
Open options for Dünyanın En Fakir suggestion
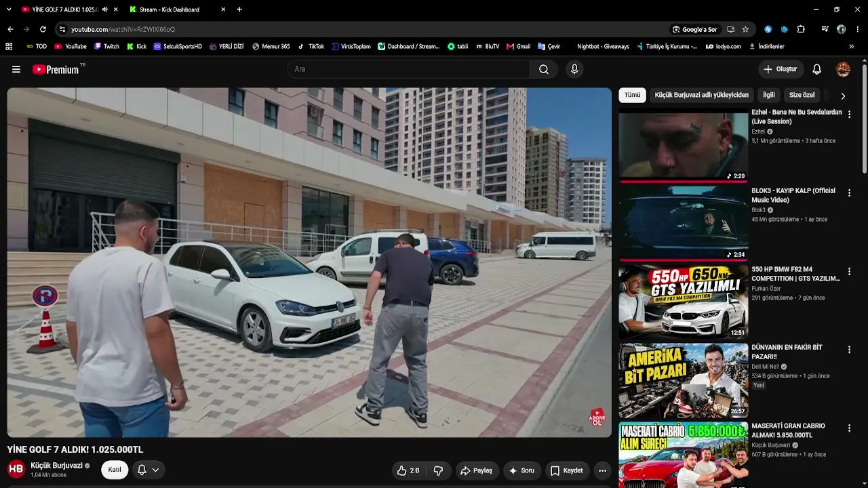point(849,350)
